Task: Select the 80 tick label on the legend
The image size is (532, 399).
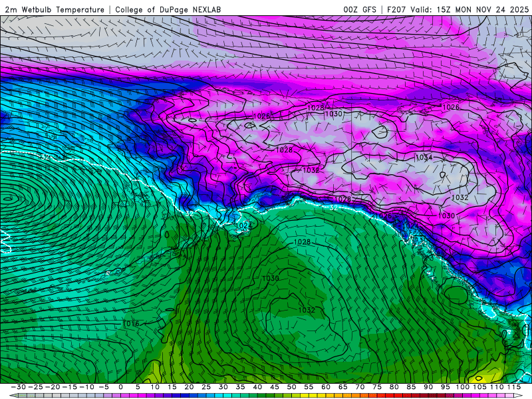Action: 394,387
